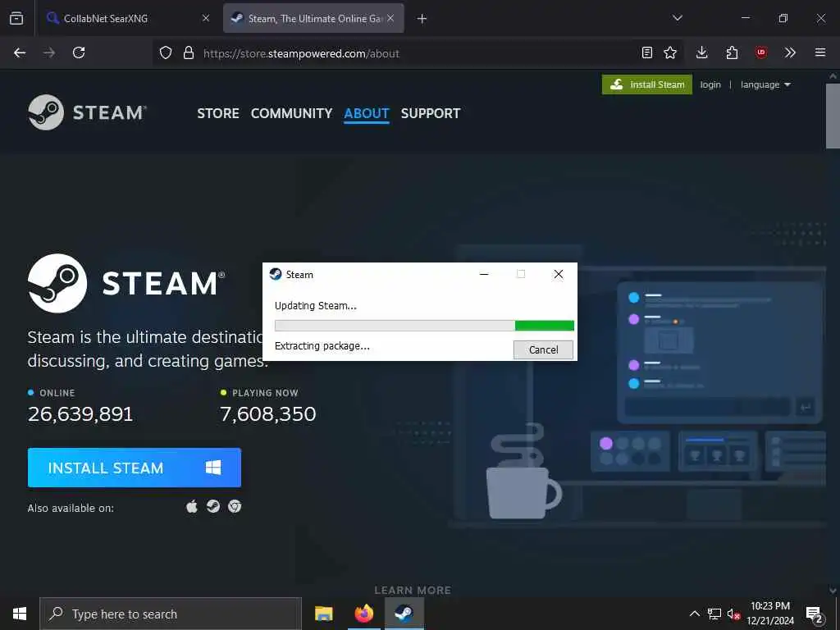Click the page vertical scrollbar thumb
Viewport: 840px width, 630px height.
tap(833, 115)
